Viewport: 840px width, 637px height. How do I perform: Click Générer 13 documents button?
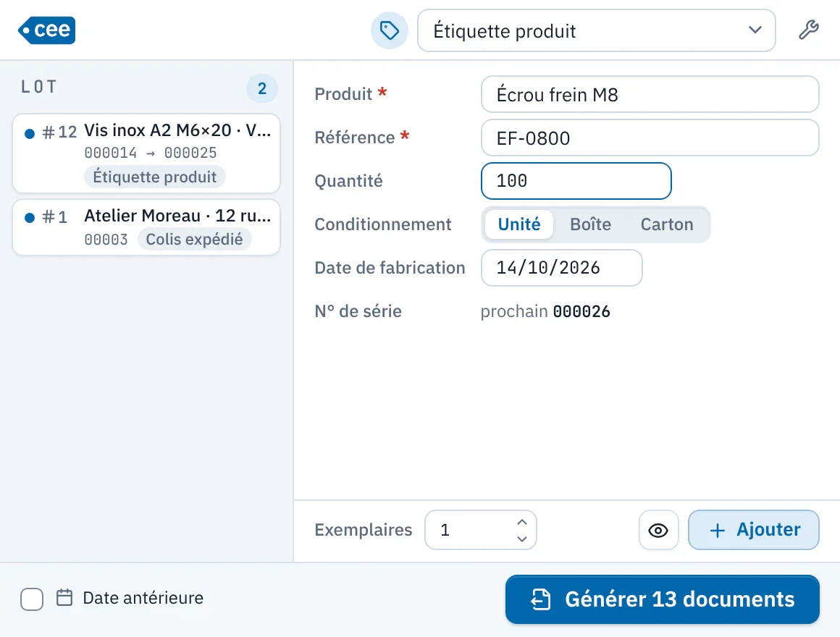[662, 599]
